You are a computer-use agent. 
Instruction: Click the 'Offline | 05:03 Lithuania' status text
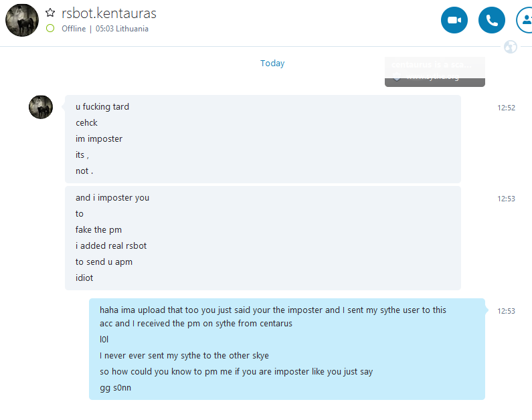(x=105, y=29)
